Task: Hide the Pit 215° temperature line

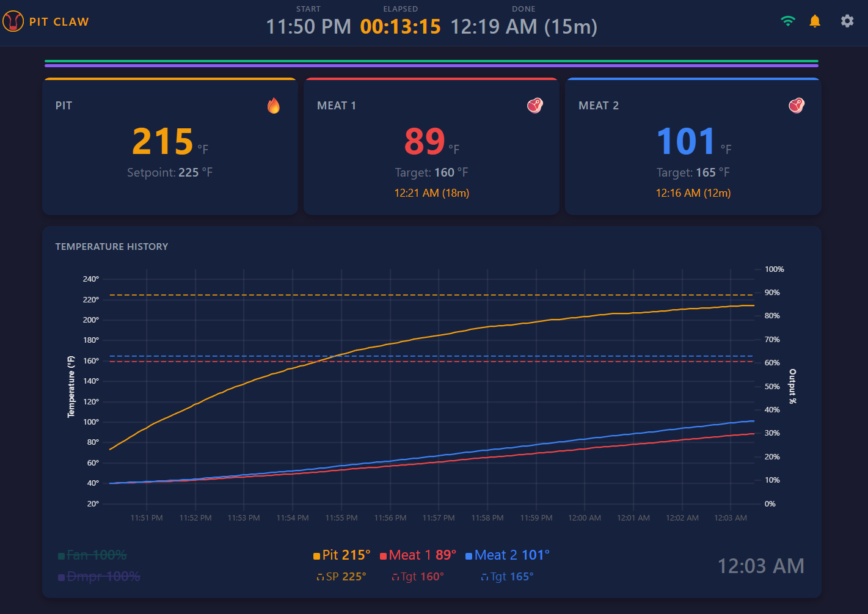Action: (x=342, y=555)
